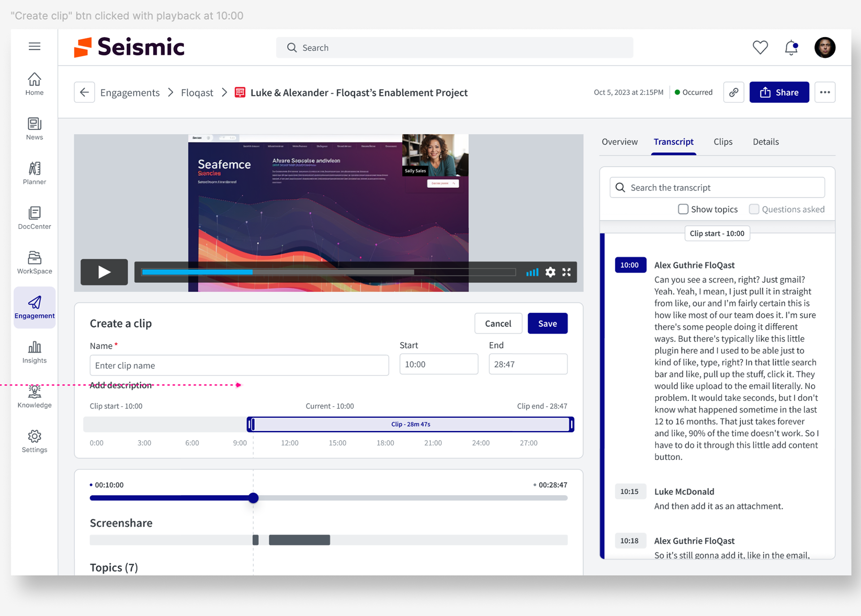
Task: Click the Topics (7) heading
Action: pos(114,568)
